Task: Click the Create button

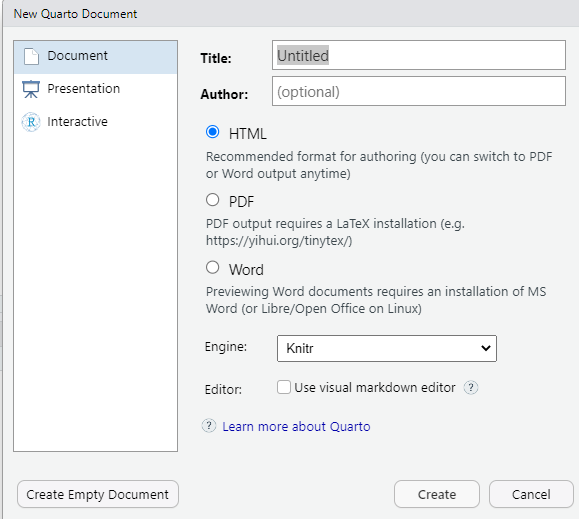Action: point(437,494)
